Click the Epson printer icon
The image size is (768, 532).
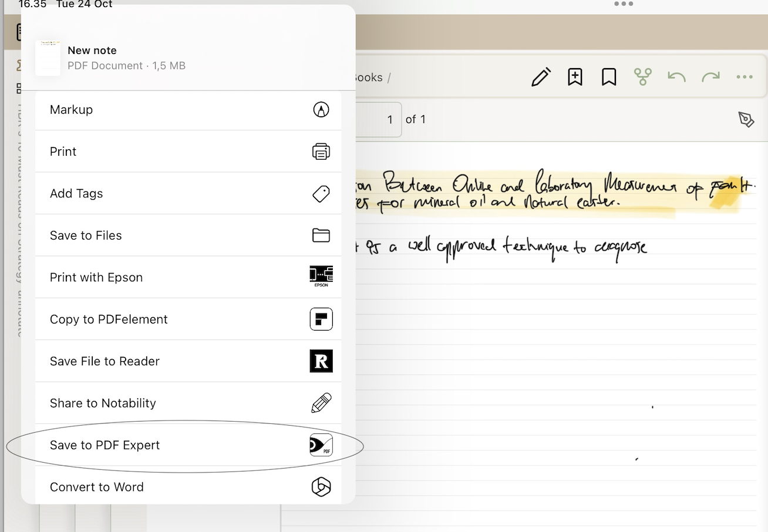(321, 277)
